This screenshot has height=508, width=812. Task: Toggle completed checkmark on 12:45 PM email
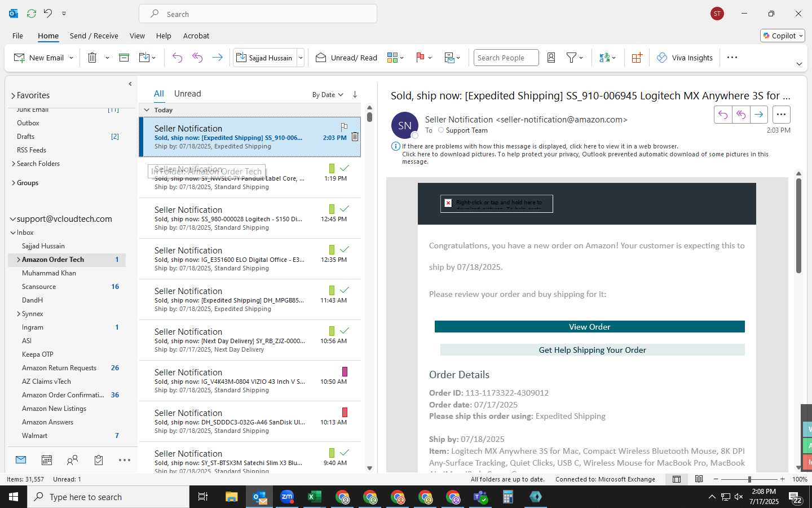(x=345, y=209)
